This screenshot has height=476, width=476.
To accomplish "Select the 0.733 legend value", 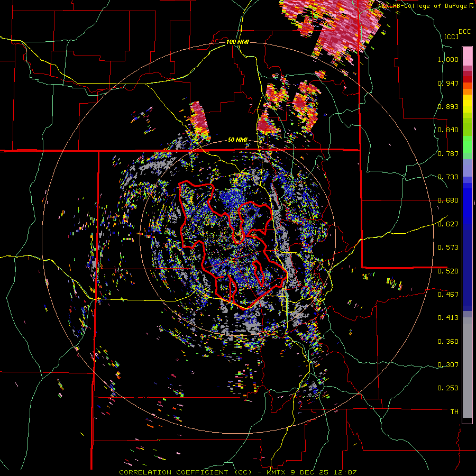I will point(448,177).
